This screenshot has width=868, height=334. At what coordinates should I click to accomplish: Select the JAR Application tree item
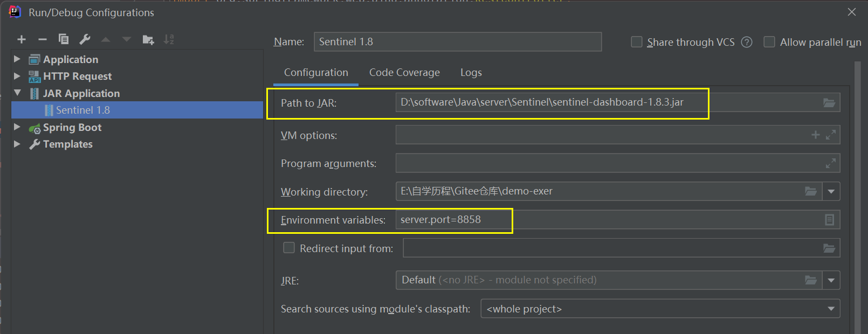click(81, 93)
